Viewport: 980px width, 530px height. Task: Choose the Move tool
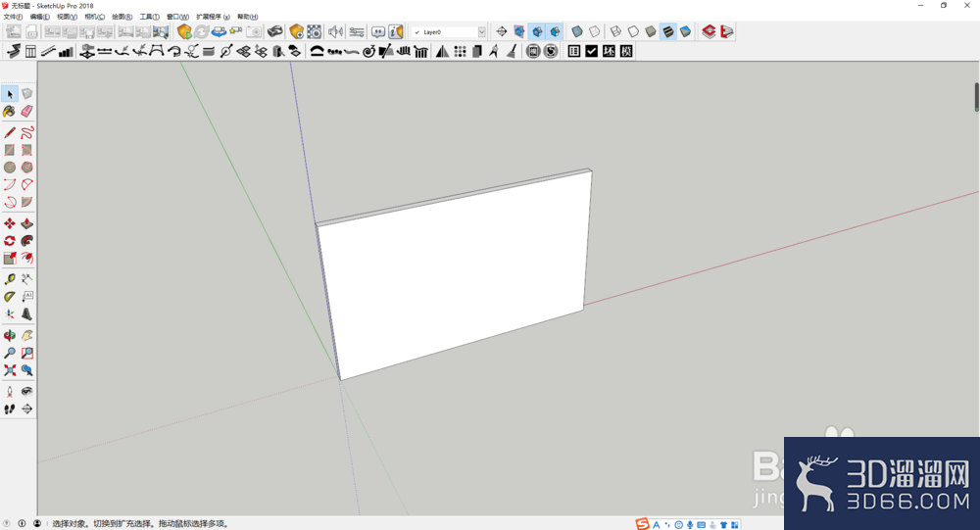point(10,223)
